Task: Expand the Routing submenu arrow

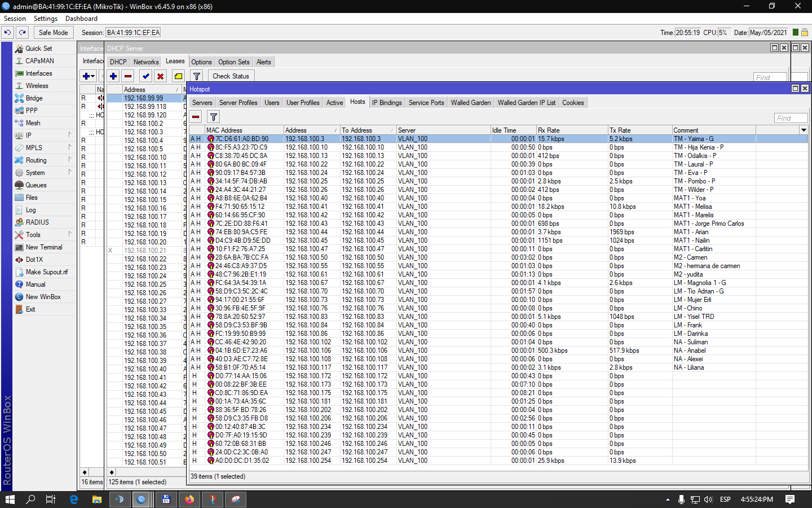Action: (x=70, y=160)
